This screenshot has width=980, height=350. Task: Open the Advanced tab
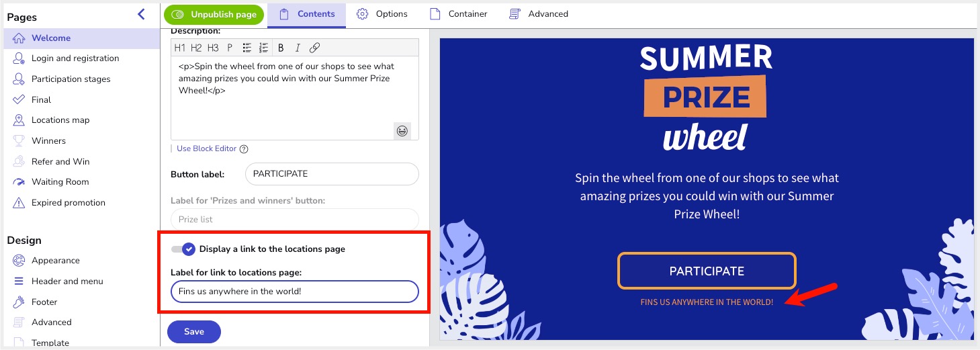539,14
